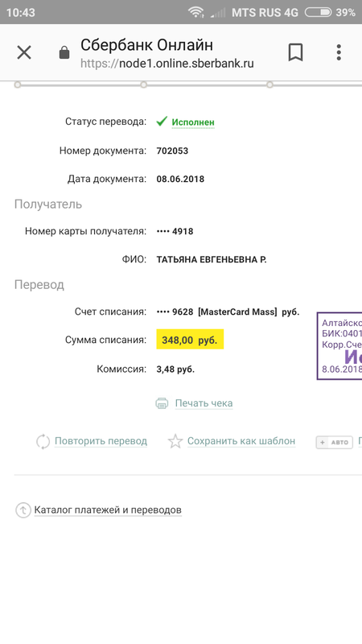Tap the up-arrow circle catalog icon
The image size is (362, 644).
click(23, 510)
